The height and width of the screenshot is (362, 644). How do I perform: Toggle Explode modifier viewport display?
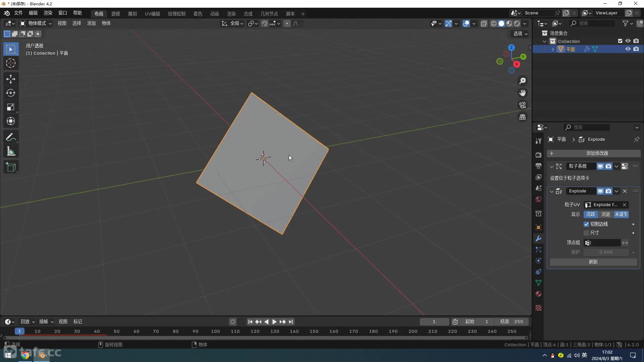[600, 191]
